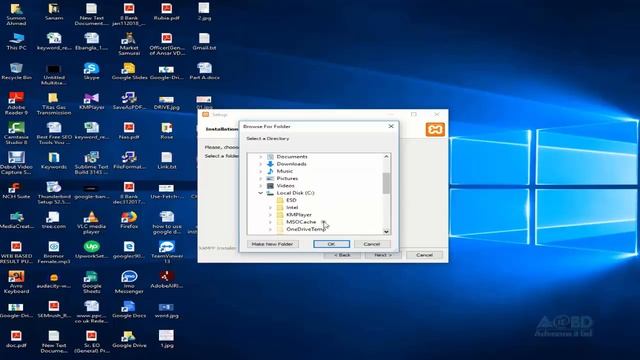
Task: Select the Google Sheets shortcut
Action: pyautogui.click(x=91, y=282)
